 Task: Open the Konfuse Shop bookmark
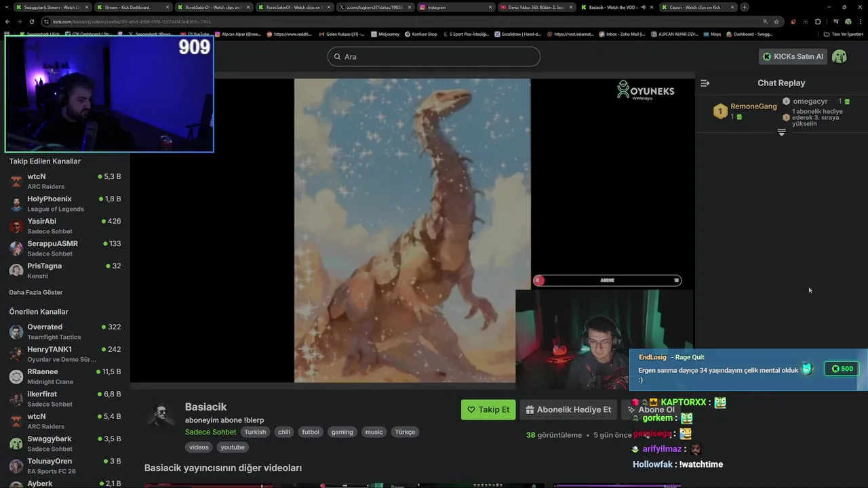(x=421, y=34)
